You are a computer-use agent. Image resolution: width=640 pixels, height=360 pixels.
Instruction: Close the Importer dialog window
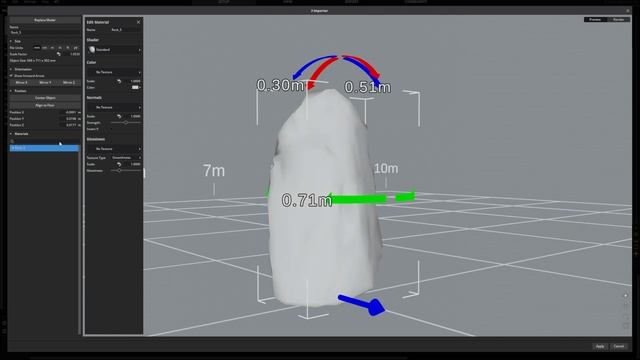(x=628, y=11)
